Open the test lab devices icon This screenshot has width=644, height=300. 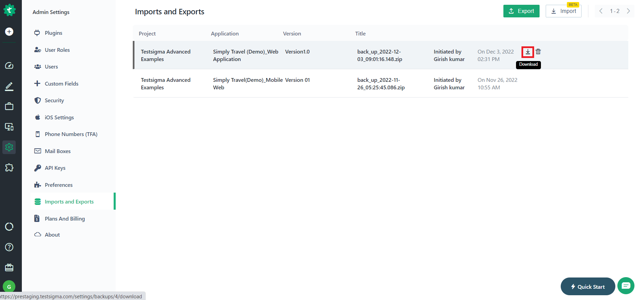(9, 127)
